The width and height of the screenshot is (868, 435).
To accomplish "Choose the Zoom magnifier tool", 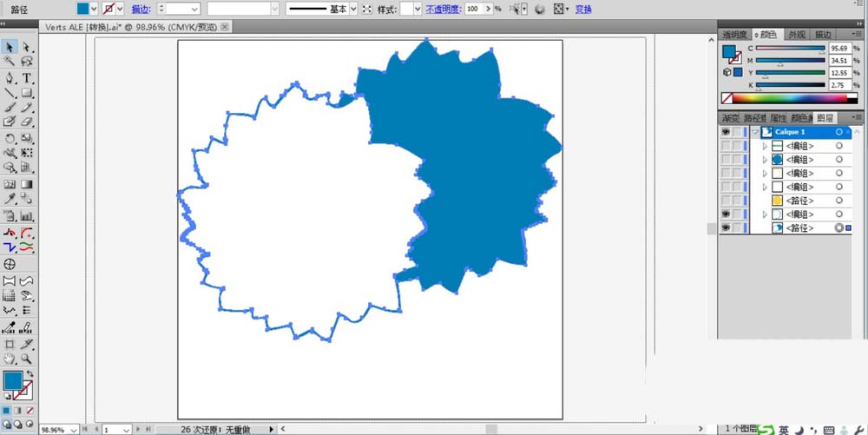I will 26,359.
